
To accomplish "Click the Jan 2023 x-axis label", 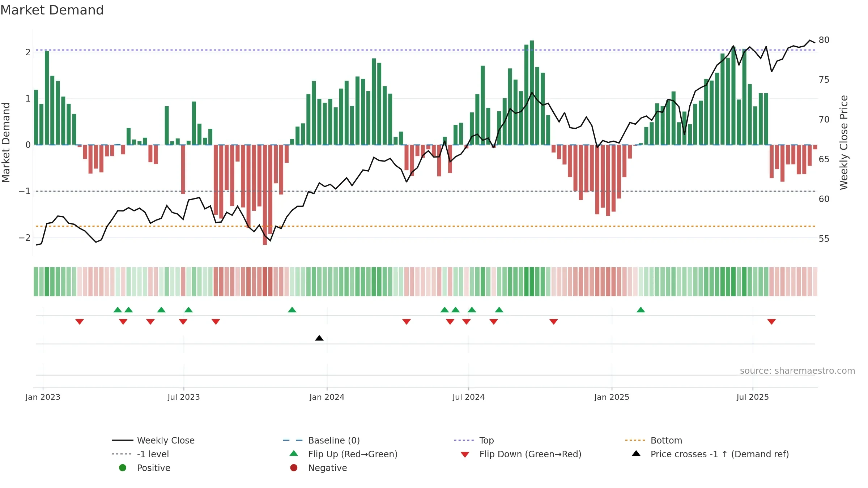I will coord(43,397).
